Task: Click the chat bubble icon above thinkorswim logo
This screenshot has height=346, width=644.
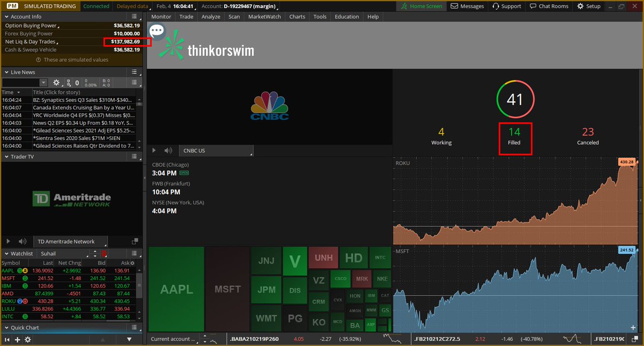Action: point(157,31)
